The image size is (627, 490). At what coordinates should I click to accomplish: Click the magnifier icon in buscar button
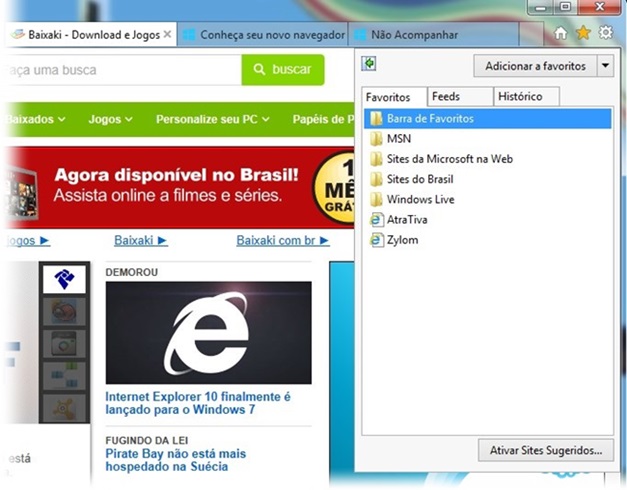(x=259, y=69)
